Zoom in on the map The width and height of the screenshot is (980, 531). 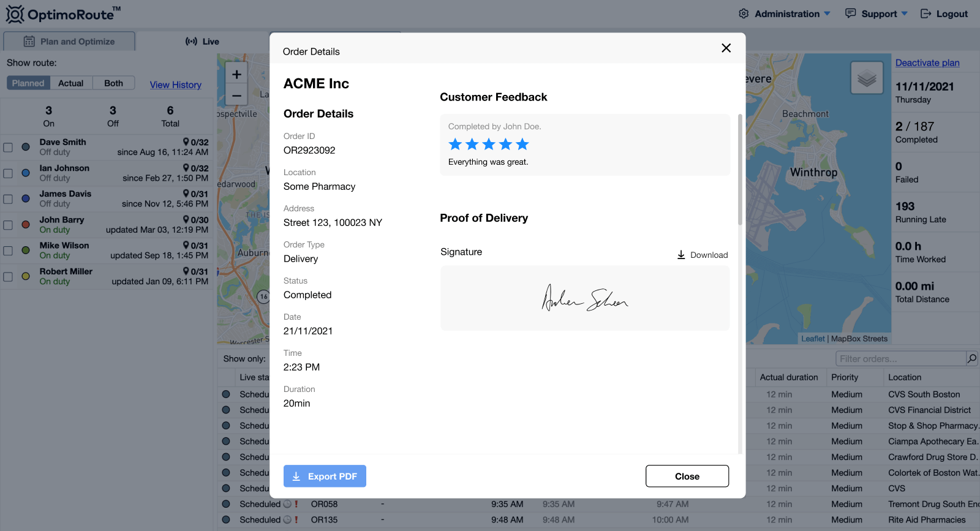pos(236,75)
